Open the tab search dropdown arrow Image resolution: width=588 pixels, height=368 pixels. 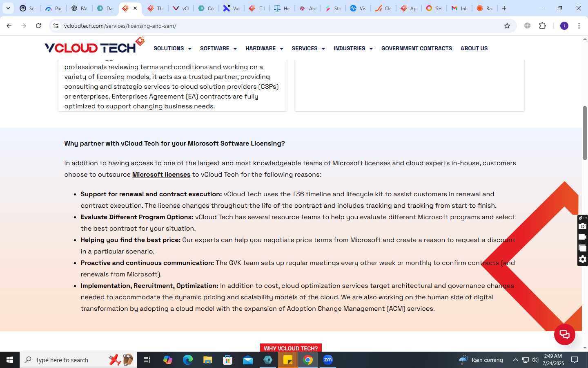point(8,8)
